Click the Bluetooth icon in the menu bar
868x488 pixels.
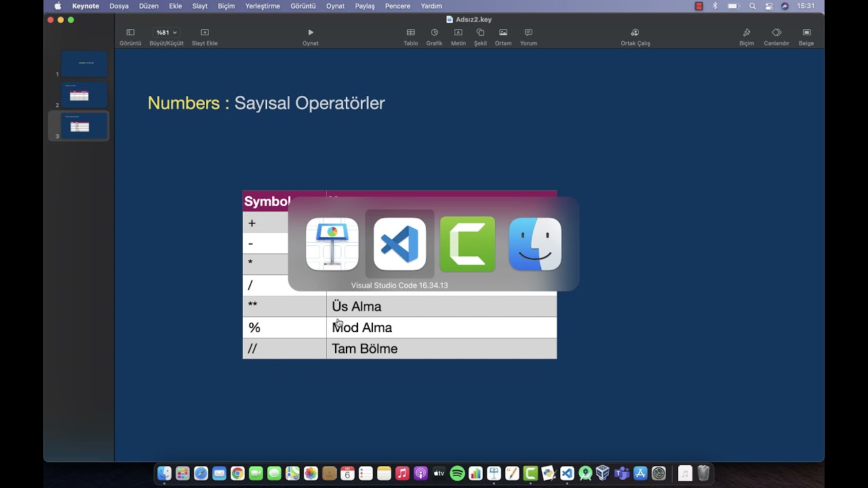coord(715,6)
